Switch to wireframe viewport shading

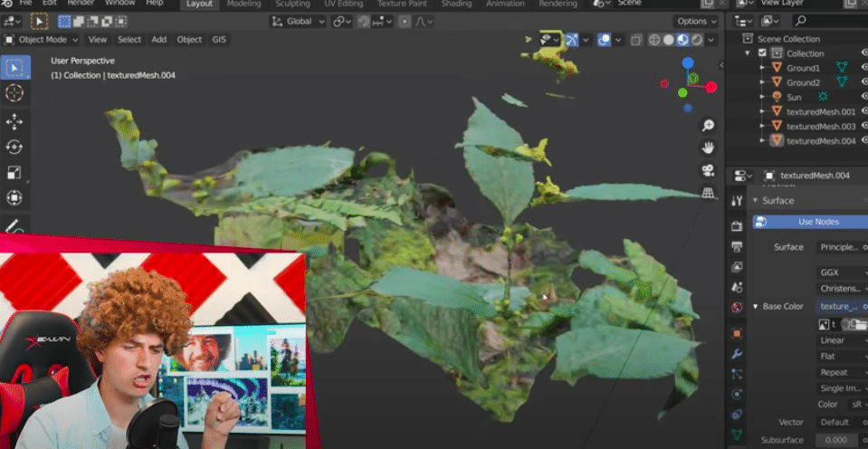[655, 40]
